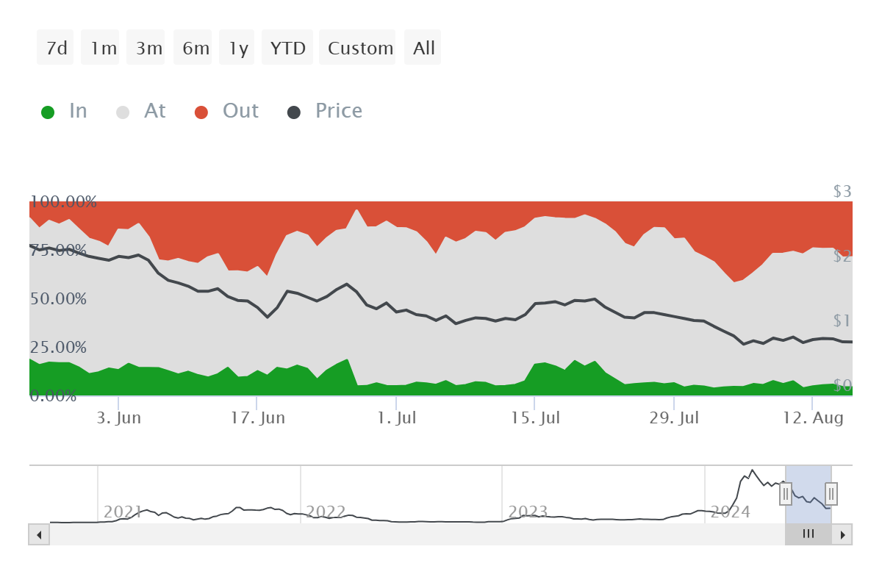Select the 7d time range
Viewport: 882px width, 588px height.
click(56, 48)
